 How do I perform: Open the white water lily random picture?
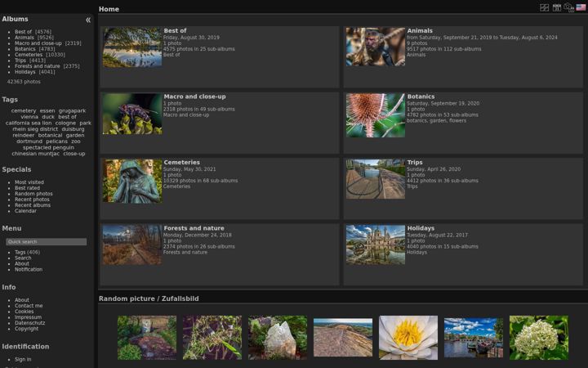pos(408,338)
